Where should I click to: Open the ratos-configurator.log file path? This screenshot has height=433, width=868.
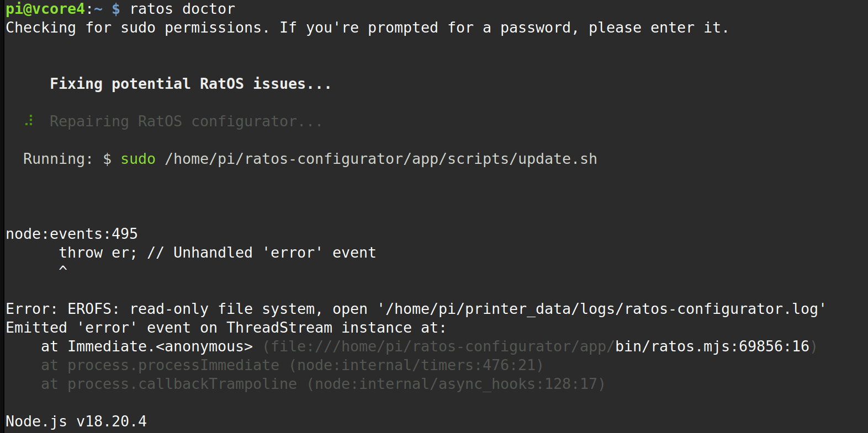pyautogui.click(x=602, y=309)
